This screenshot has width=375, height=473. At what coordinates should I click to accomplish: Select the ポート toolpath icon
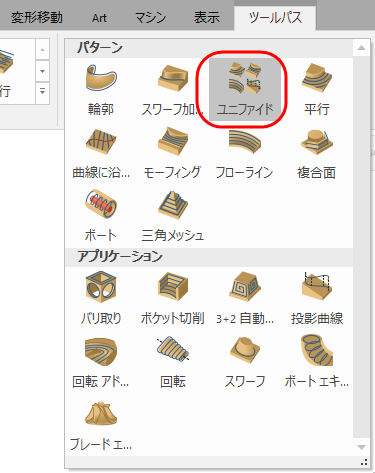click(x=101, y=216)
